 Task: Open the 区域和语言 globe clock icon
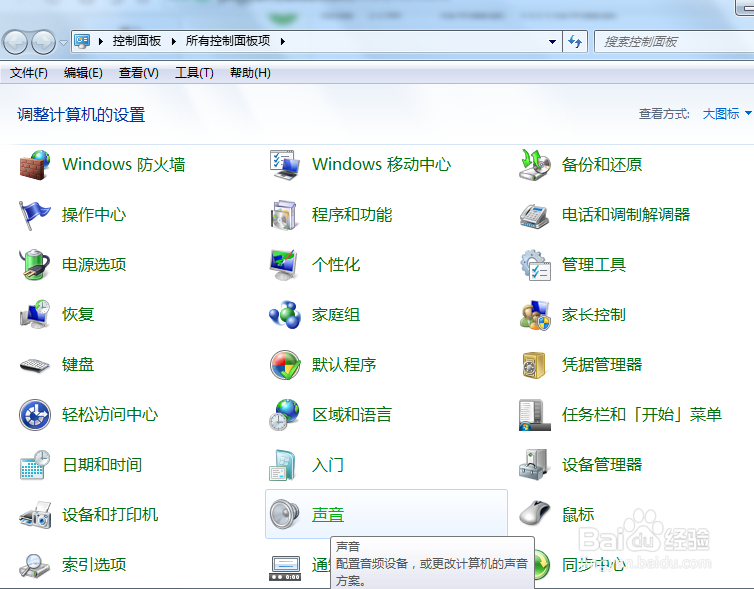click(x=285, y=414)
